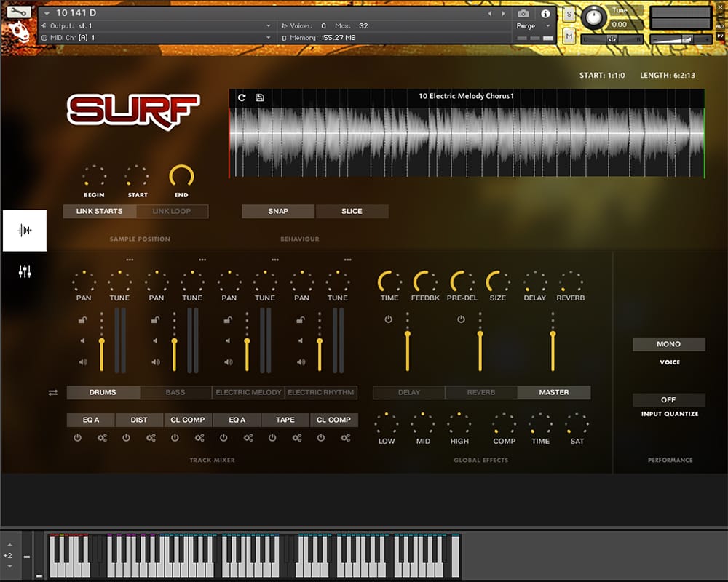Click the SLICE behaviour button
Viewport: 728px width, 582px height.
[352, 211]
